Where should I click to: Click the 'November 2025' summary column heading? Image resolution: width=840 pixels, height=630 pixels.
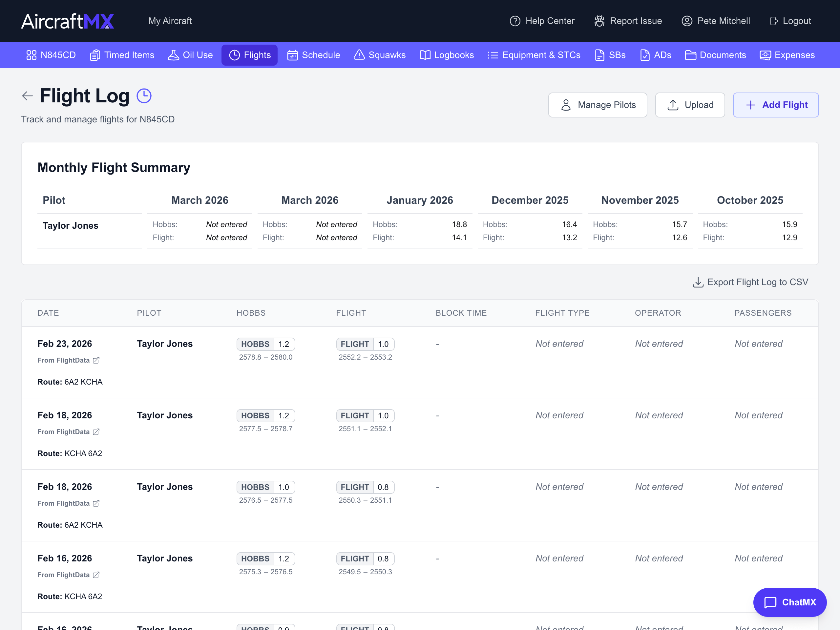point(640,200)
